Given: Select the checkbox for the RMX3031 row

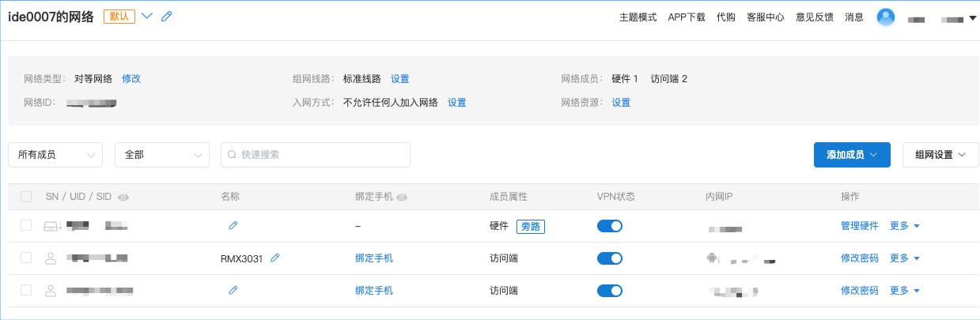Looking at the screenshot, I should (x=26, y=258).
